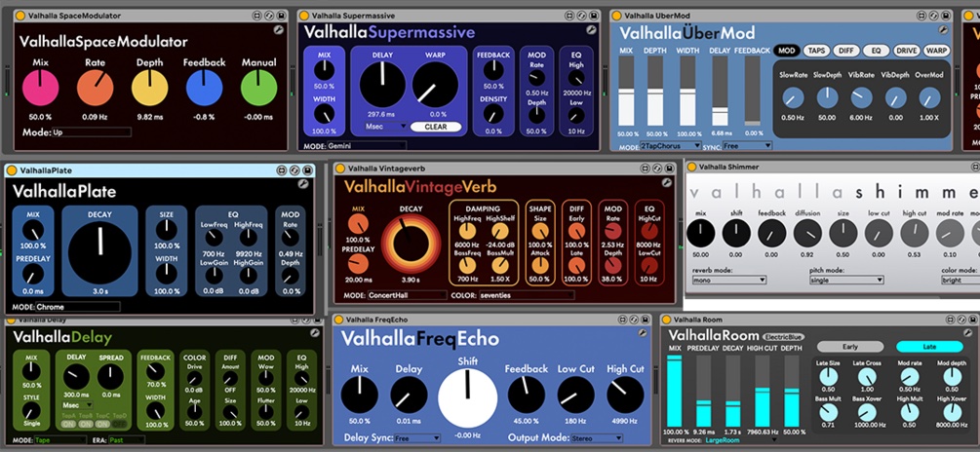Save SpaceModulator preset with floppy disk icon
Viewport: 980px width, 452px height.
pos(281,15)
